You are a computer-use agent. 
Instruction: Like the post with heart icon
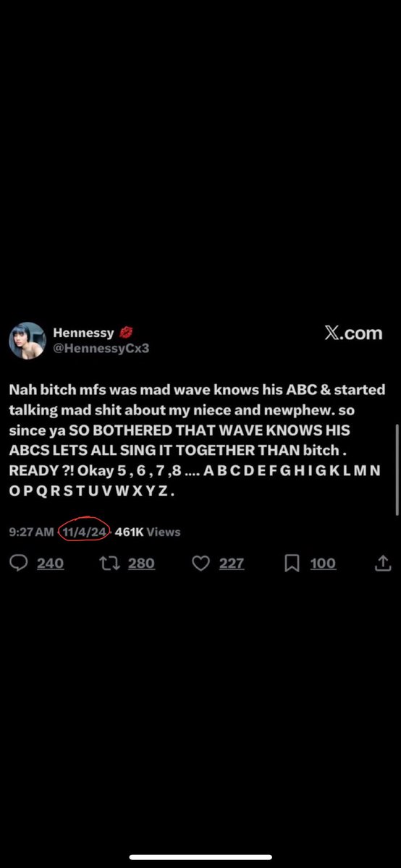(x=200, y=563)
